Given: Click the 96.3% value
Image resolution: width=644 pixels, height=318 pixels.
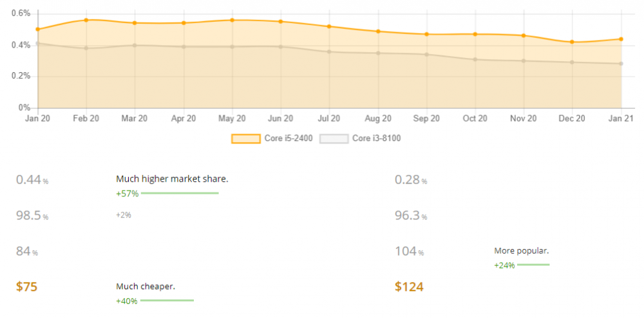Looking at the screenshot, I should [x=411, y=216].
